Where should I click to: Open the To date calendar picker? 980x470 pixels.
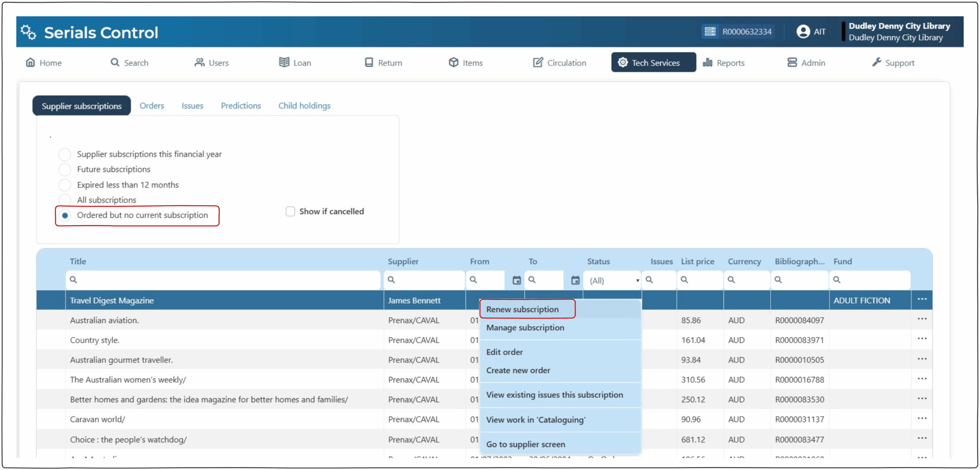[x=575, y=280]
